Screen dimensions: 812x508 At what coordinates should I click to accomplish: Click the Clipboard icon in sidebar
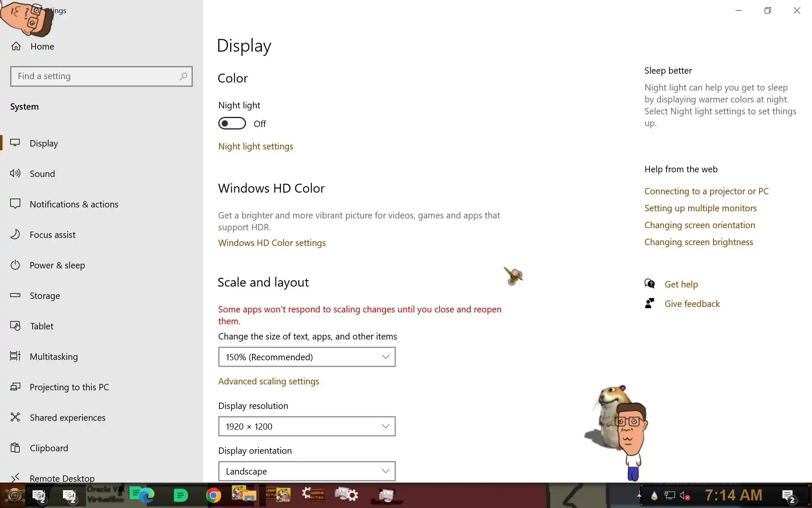[x=15, y=447]
